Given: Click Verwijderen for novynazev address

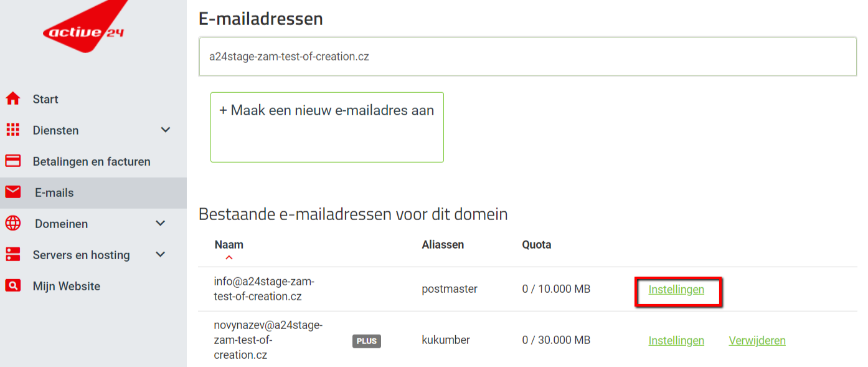Looking at the screenshot, I should pyautogui.click(x=757, y=341).
